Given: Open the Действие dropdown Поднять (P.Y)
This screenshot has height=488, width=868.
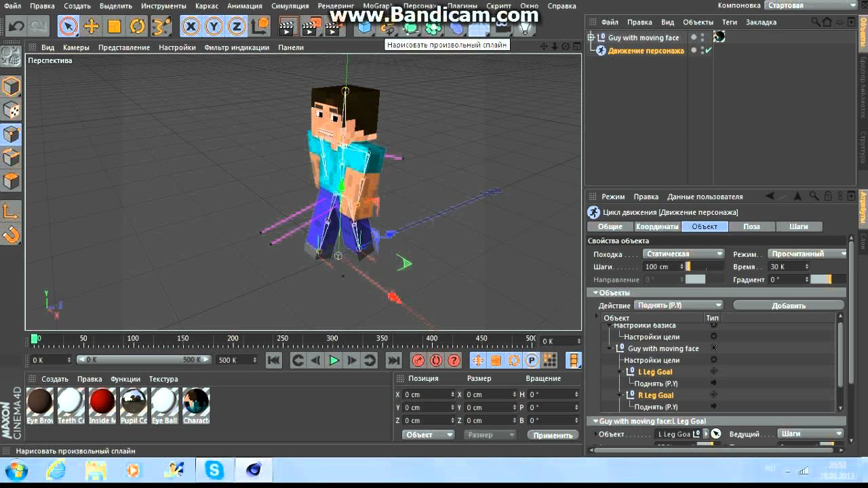Looking at the screenshot, I should pyautogui.click(x=679, y=306).
